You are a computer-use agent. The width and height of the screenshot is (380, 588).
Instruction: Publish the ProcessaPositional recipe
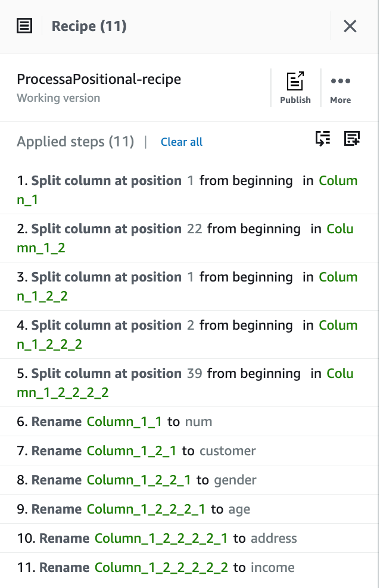tap(295, 88)
